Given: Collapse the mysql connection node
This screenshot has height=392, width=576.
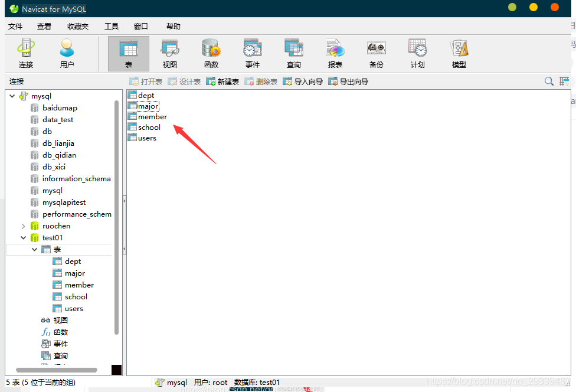Looking at the screenshot, I should click(12, 96).
